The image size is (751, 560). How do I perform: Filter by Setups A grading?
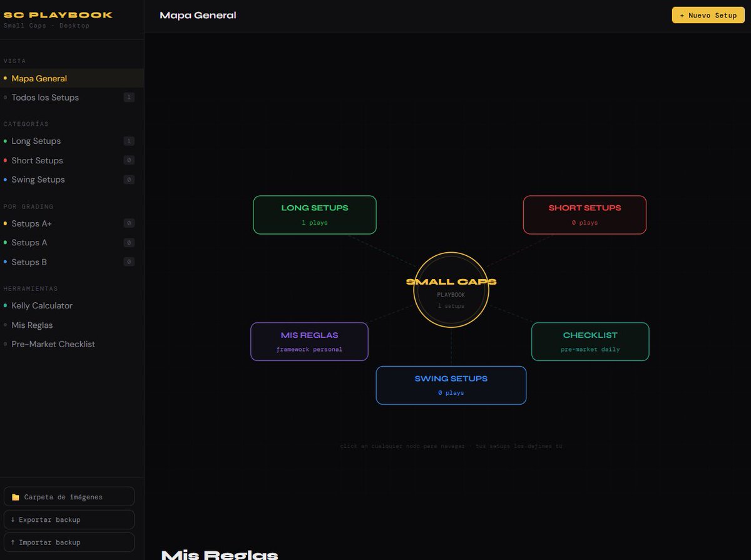click(72, 243)
